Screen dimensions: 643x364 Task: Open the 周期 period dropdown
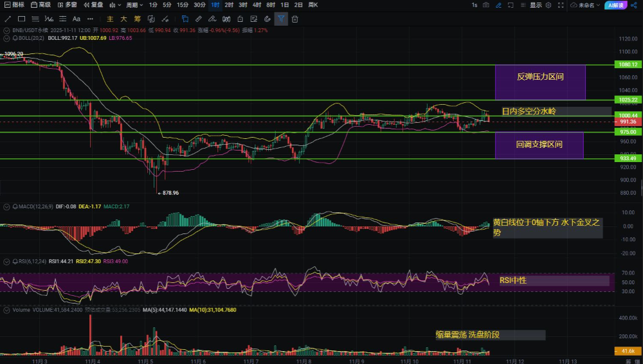(134, 5)
